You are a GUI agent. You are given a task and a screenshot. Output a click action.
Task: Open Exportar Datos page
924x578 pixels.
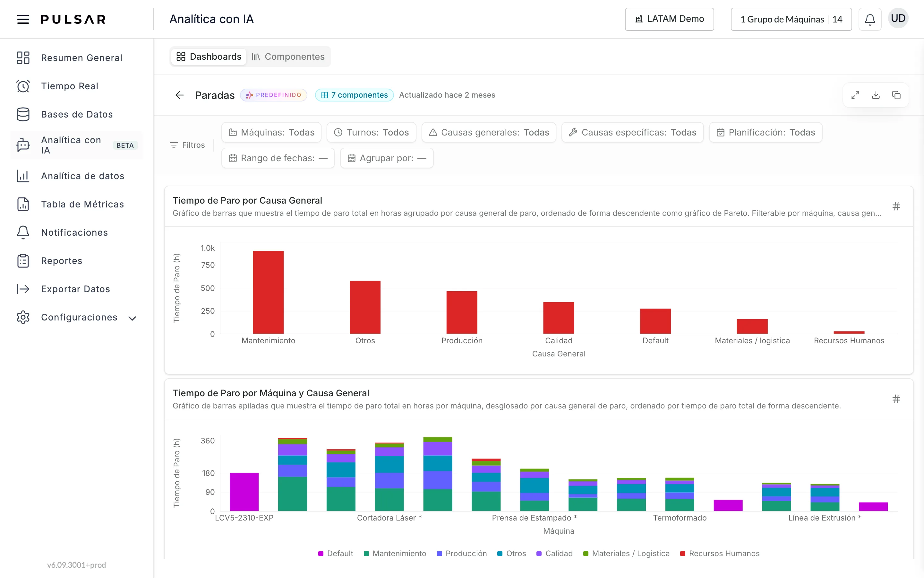[x=77, y=289]
